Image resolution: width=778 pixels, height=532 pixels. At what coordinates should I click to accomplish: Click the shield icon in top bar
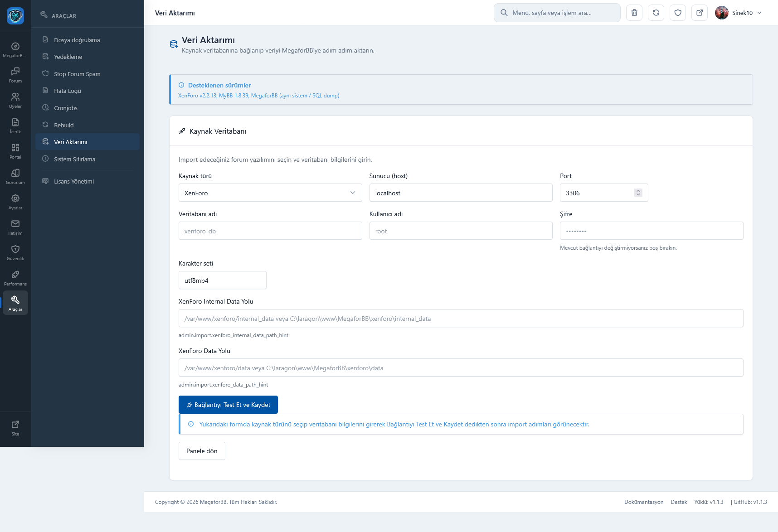click(678, 13)
